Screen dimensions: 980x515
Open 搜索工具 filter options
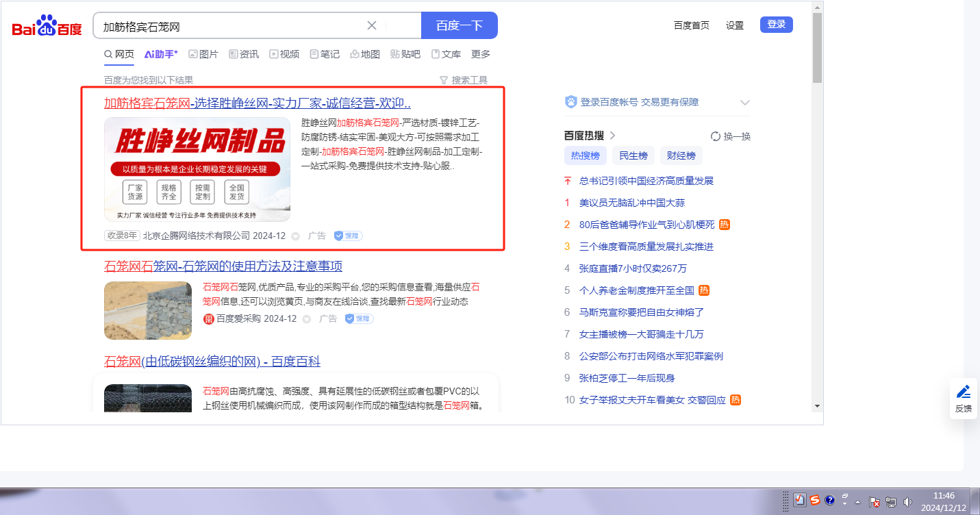coord(464,80)
